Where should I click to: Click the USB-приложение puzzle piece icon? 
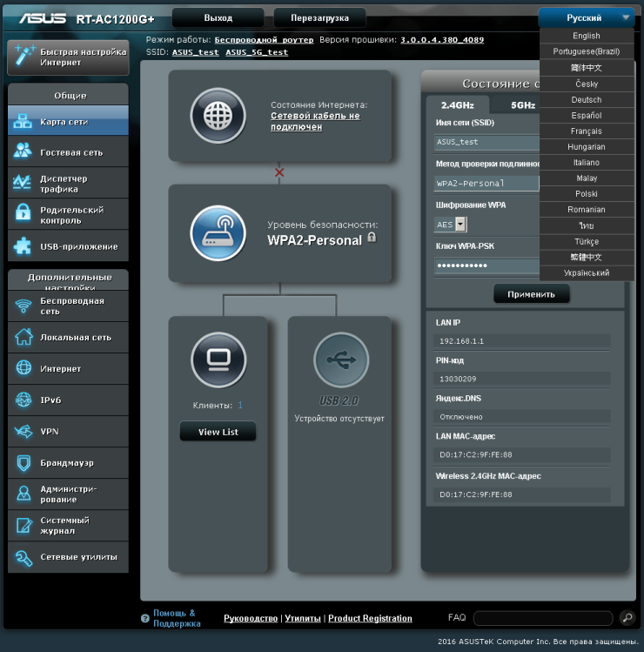click(23, 245)
